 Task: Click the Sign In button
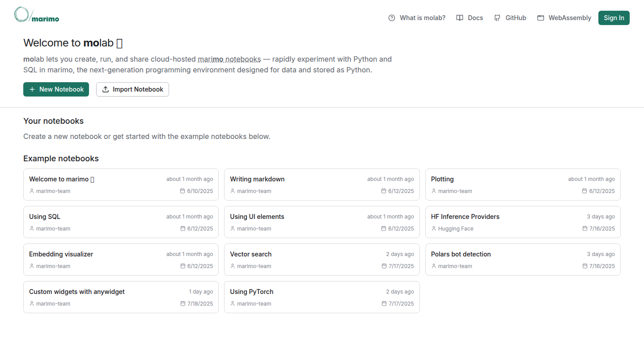click(614, 18)
